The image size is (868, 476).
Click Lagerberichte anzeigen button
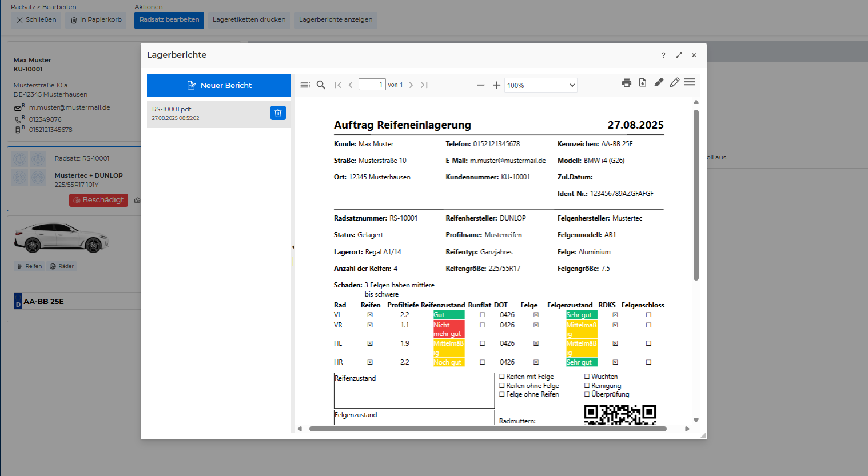pos(336,19)
